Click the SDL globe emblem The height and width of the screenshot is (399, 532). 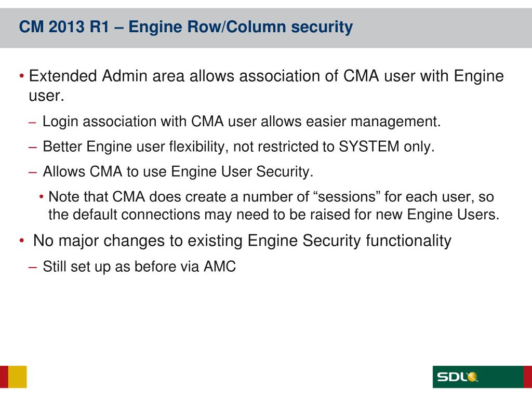472,377
